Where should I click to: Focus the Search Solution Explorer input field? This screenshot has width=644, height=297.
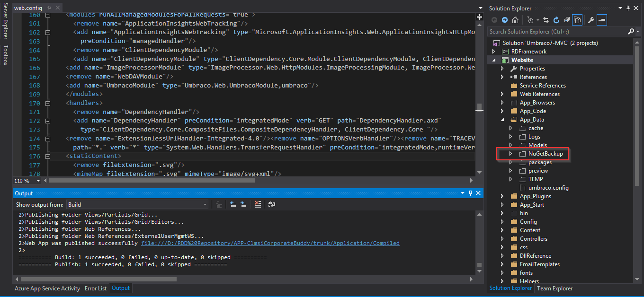556,31
